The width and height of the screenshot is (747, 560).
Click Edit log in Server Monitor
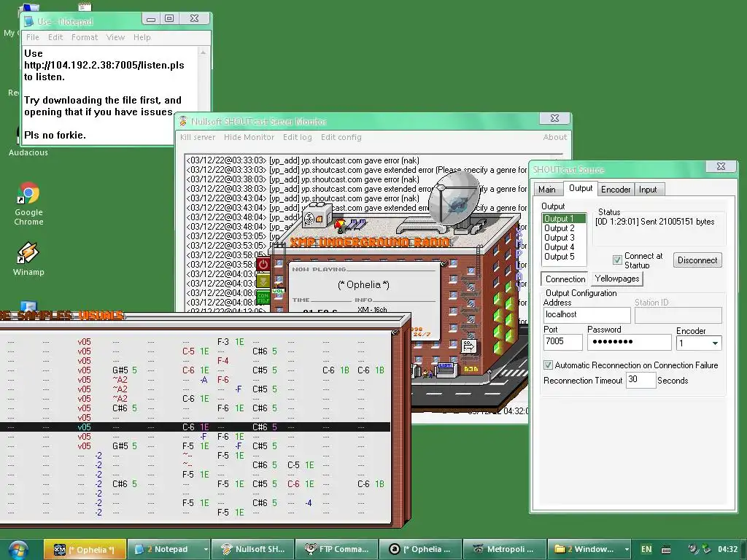pyautogui.click(x=298, y=137)
